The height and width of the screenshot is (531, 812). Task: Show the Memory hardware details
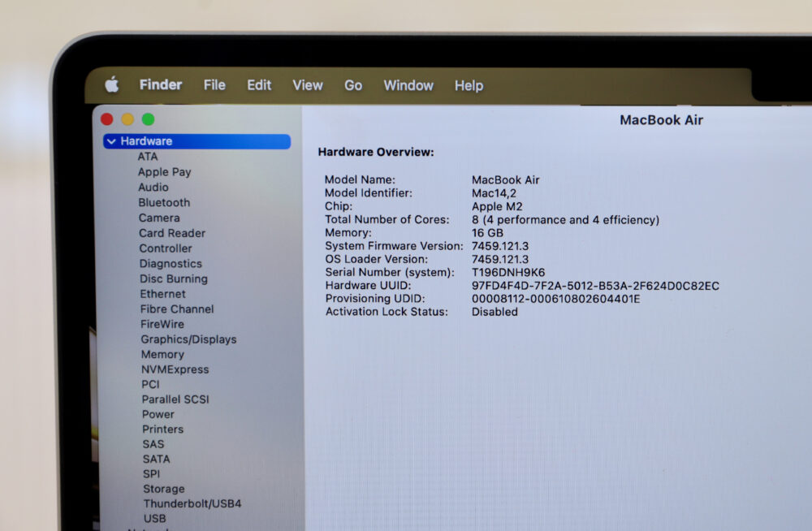pos(162,354)
